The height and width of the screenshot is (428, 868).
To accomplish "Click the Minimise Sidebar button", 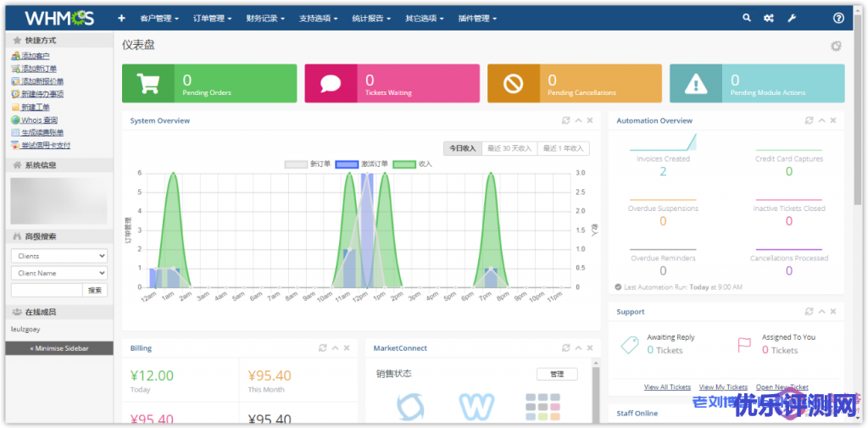I will click(x=59, y=348).
